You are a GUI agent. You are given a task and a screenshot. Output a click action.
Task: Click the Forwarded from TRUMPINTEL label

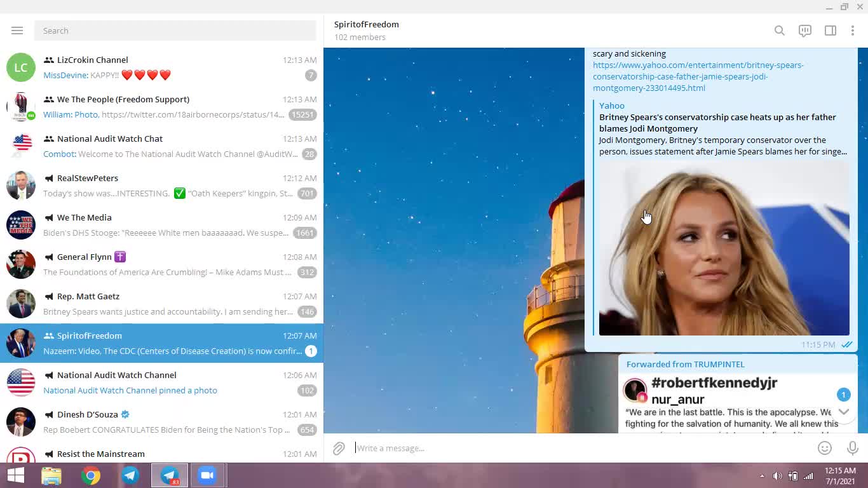click(686, 364)
